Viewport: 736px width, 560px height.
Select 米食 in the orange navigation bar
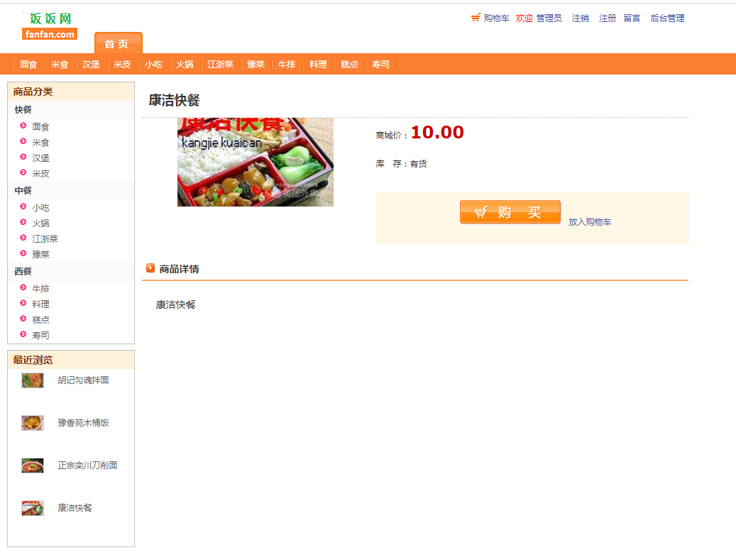(x=60, y=65)
